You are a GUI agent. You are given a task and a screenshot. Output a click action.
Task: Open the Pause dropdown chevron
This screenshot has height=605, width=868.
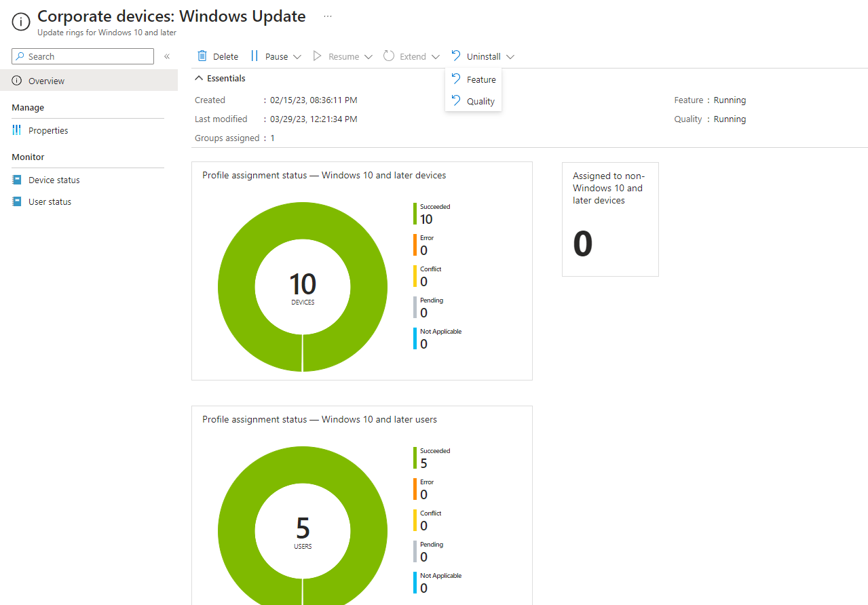pos(297,57)
